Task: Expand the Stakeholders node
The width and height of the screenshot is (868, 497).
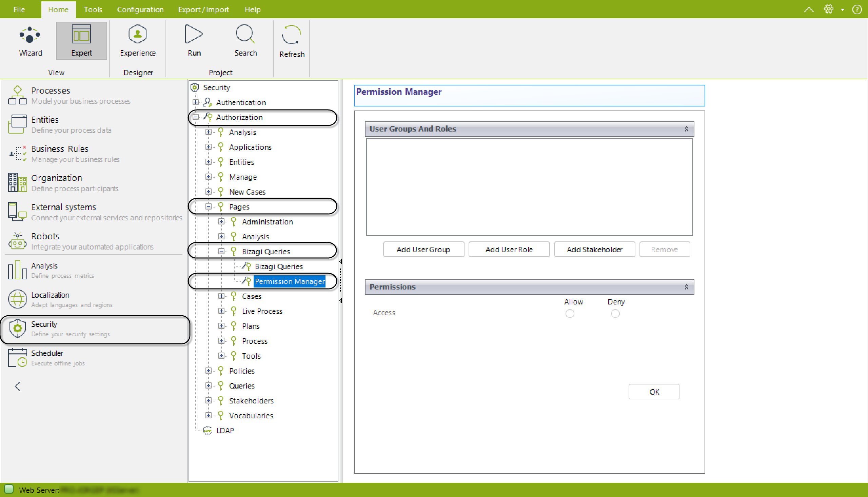Action: coord(208,400)
